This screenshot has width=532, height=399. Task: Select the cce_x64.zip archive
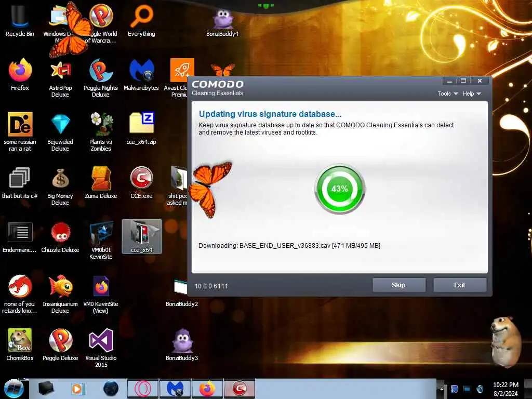coord(141,129)
